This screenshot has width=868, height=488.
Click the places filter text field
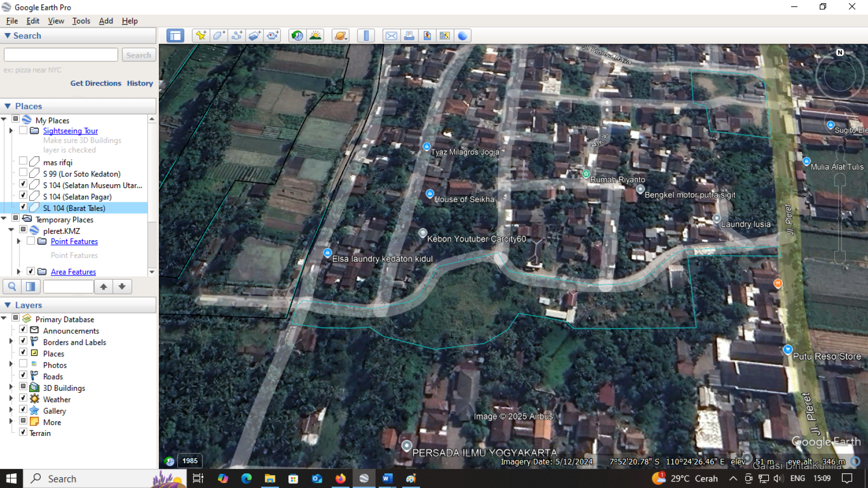68,286
